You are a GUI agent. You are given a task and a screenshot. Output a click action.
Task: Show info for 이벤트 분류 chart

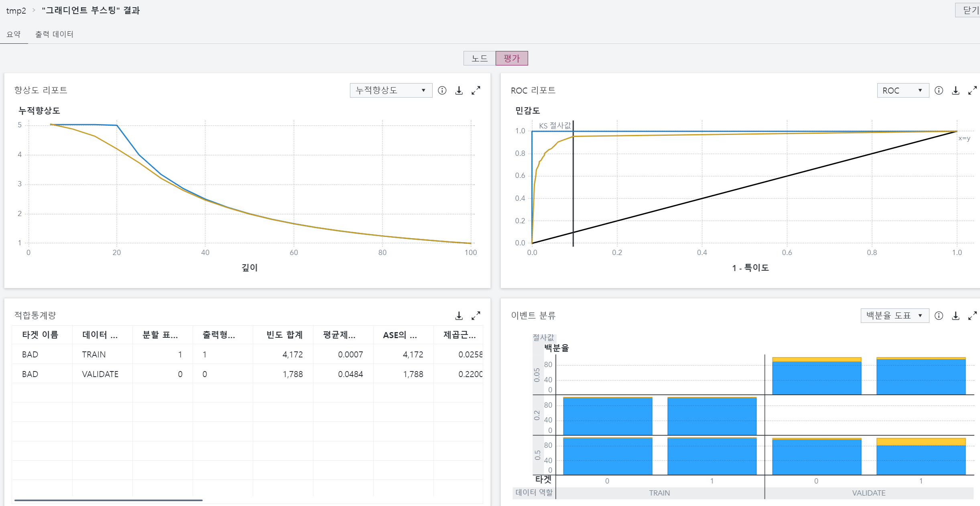(939, 316)
